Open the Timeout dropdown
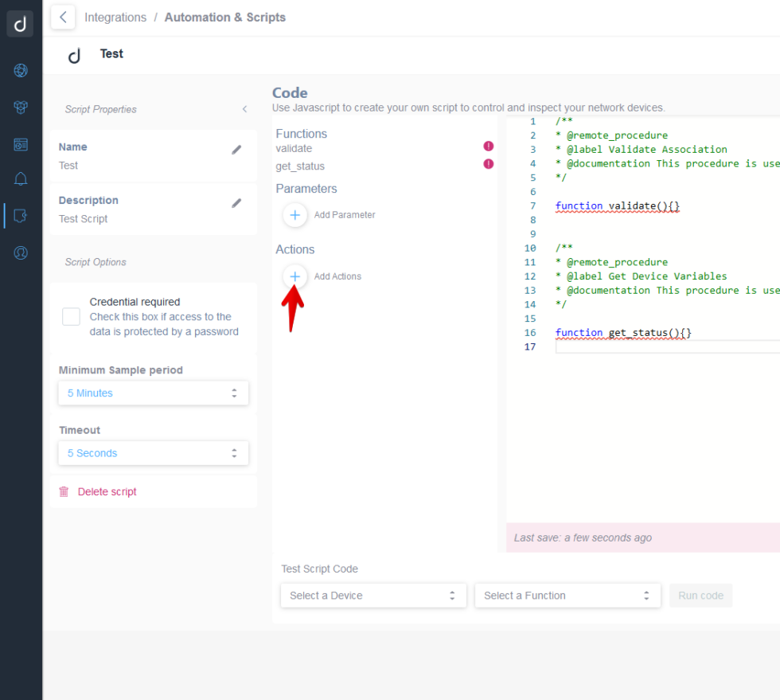Viewport: 780px width, 700px height. pyautogui.click(x=153, y=452)
